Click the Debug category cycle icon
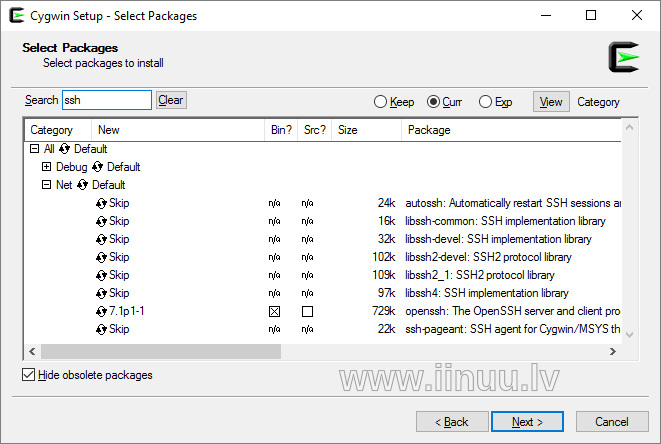This screenshot has height=444, width=661. (x=97, y=167)
